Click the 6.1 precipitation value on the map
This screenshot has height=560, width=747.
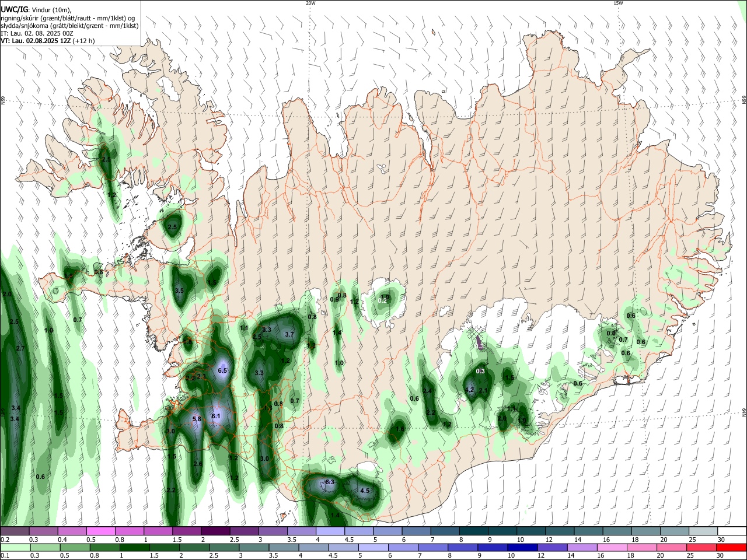click(x=216, y=416)
